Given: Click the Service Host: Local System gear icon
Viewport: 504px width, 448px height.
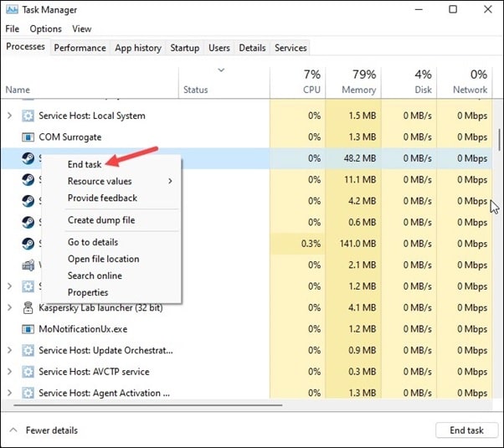Looking at the screenshot, I should pyautogui.click(x=28, y=116).
